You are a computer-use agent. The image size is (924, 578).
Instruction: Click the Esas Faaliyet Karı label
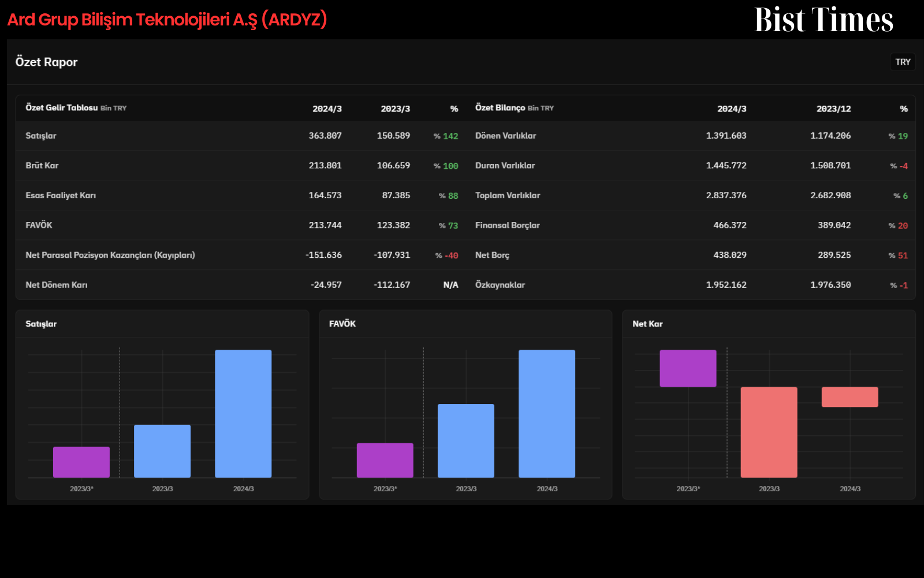point(61,195)
